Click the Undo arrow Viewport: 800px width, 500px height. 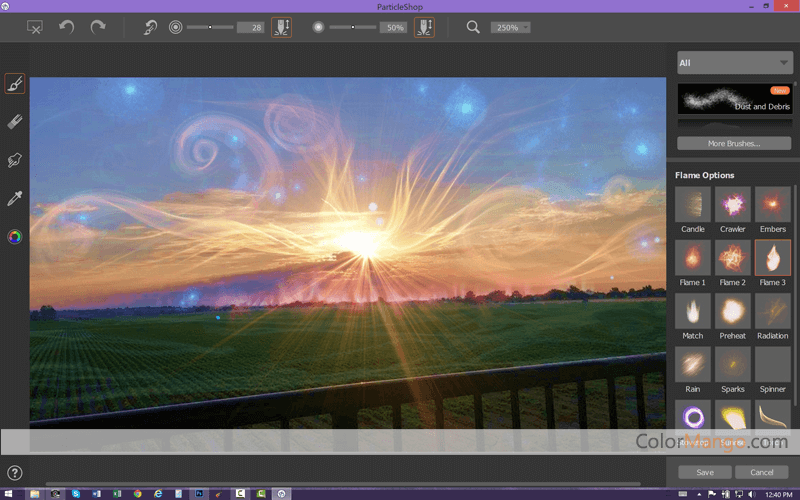(66, 27)
